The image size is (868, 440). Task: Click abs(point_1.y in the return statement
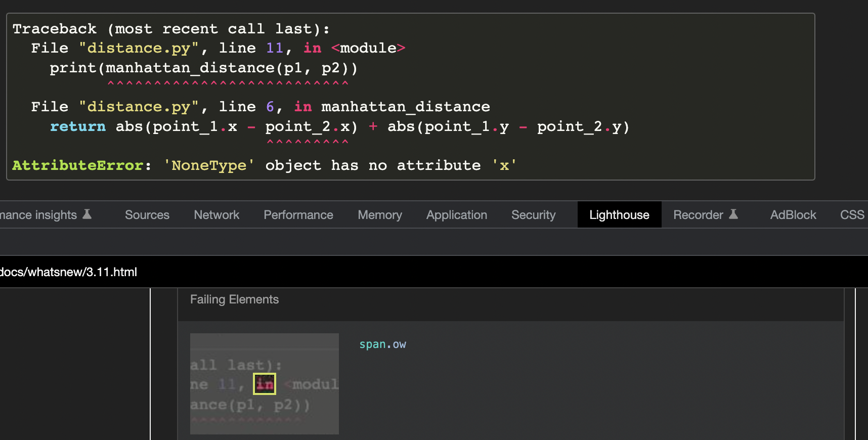448,126
